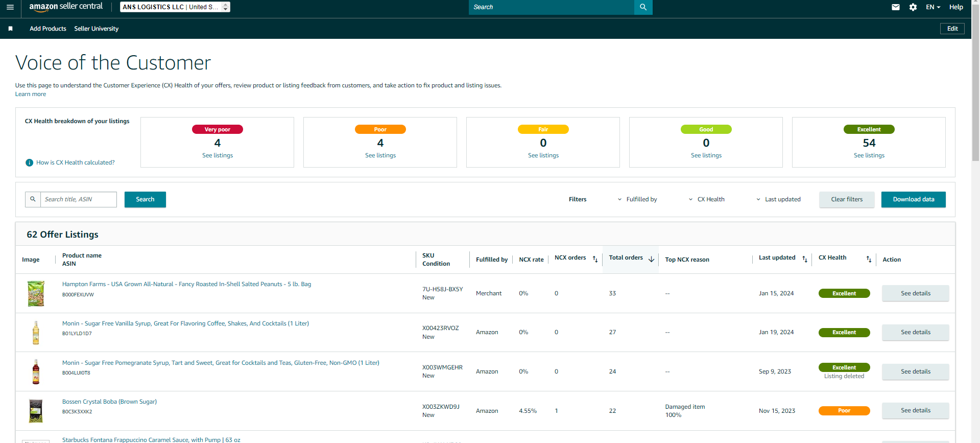Select SKU 7U-H58J-BX5Y text
Image resolution: width=980 pixels, height=443 pixels.
coord(443,289)
